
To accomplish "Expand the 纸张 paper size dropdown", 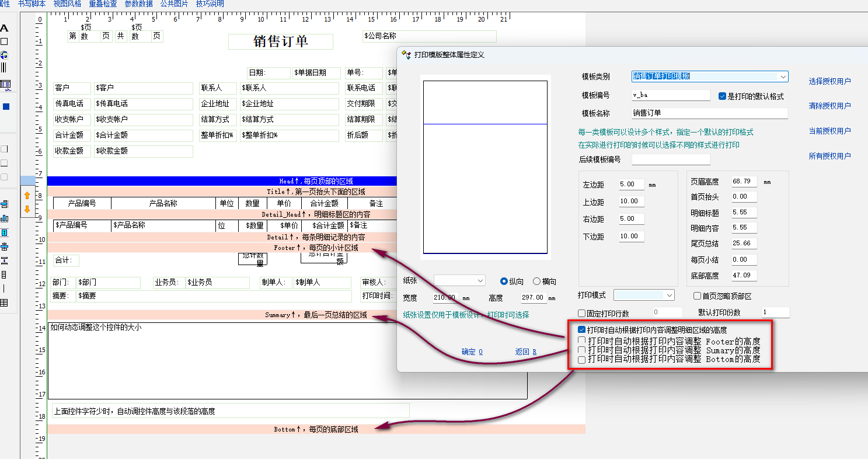I will 480,281.
